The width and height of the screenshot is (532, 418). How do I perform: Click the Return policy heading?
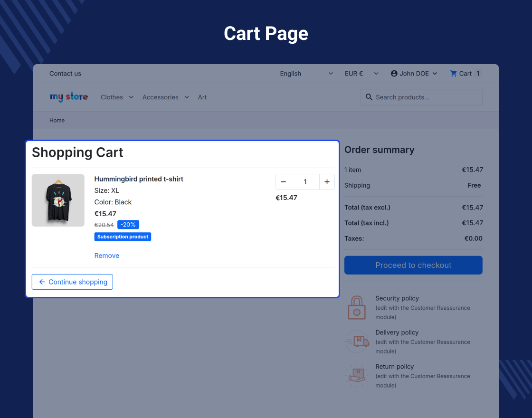click(394, 366)
